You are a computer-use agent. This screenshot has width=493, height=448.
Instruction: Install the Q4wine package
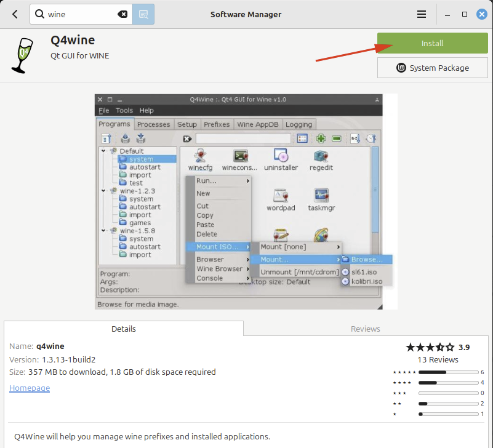tap(432, 44)
